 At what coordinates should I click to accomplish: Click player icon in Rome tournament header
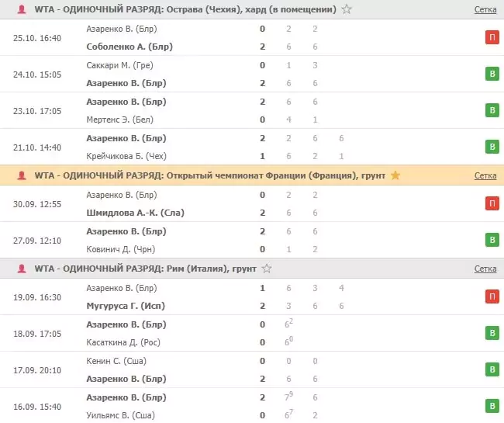[22, 269]
